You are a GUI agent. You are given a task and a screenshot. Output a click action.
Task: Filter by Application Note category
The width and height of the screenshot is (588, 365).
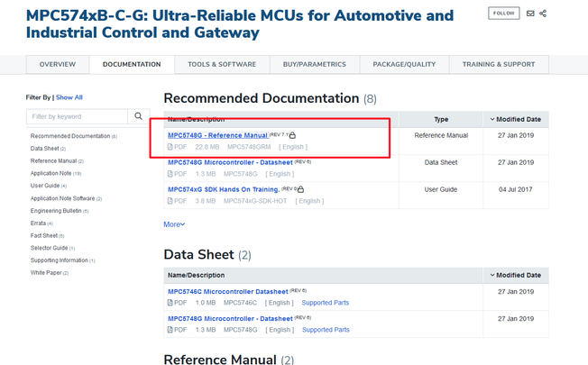coord(51,173)
